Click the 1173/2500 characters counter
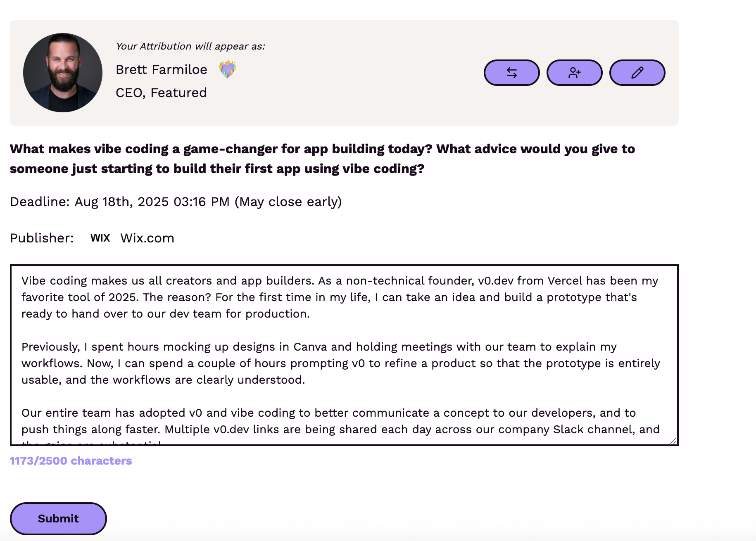The height and width of the screenshot is (541, 756). 70,461
